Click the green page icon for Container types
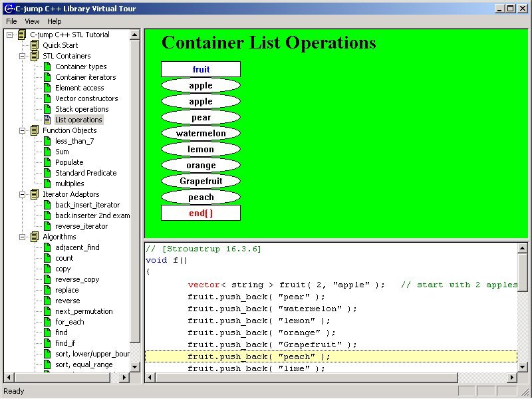The width and height of the screenshot is (532, 399). [47, 66]
